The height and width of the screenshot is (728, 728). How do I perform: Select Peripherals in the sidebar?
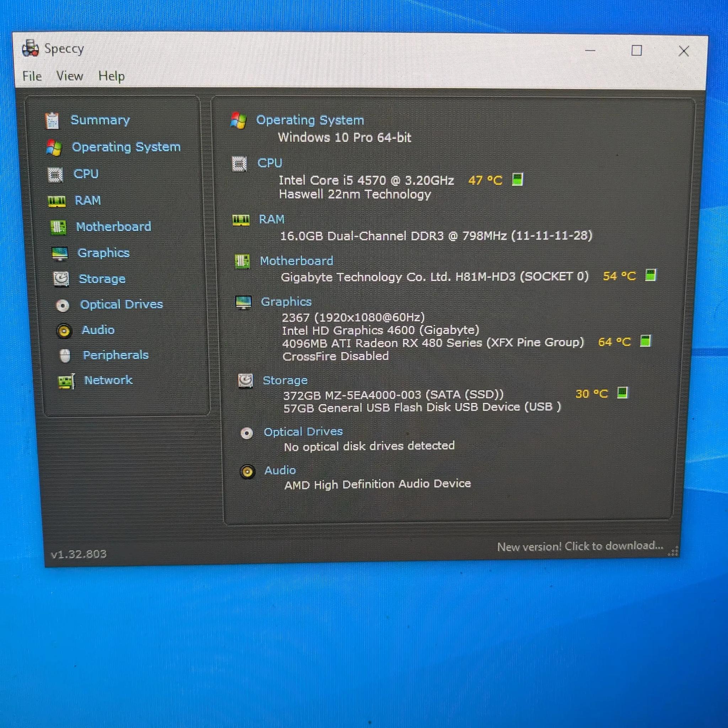pyautogui.click(x=116, y=355)
